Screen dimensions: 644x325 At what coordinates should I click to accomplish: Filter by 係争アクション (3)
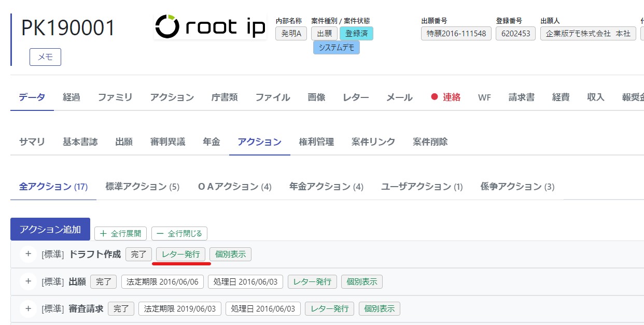pos(517,187)
